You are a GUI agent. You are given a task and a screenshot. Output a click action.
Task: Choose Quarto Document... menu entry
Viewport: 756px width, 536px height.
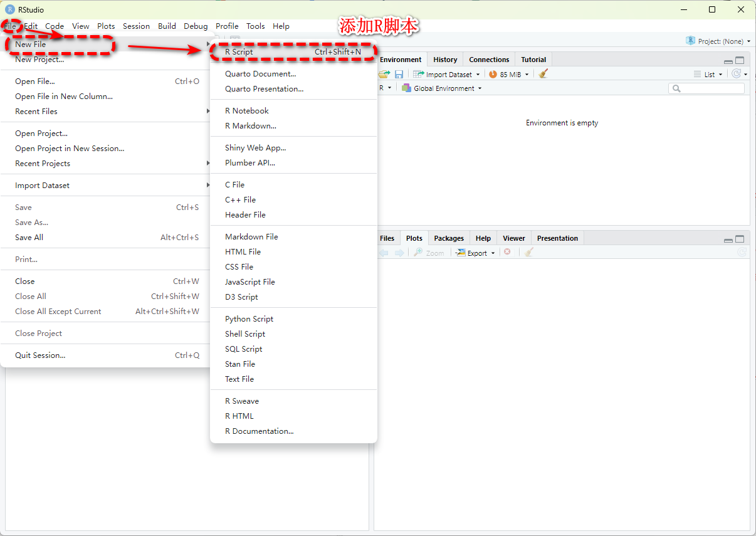[293, 74]
